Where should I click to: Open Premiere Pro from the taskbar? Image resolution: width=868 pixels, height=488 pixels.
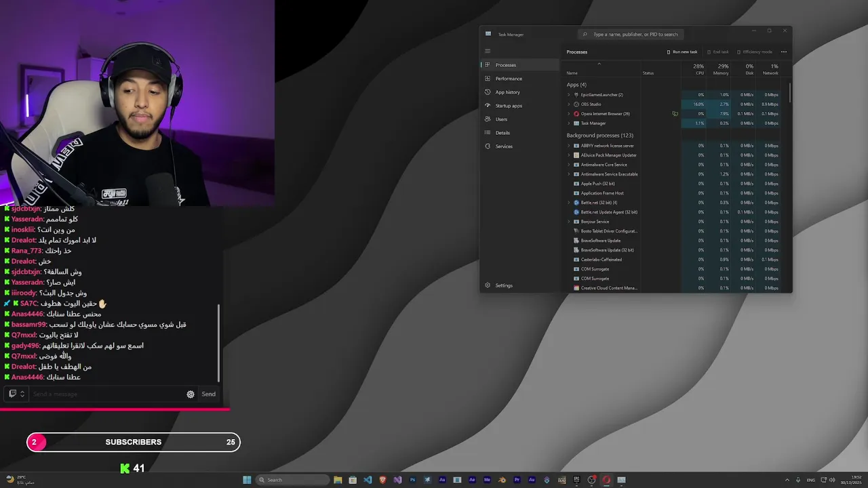tap(517, 480)
